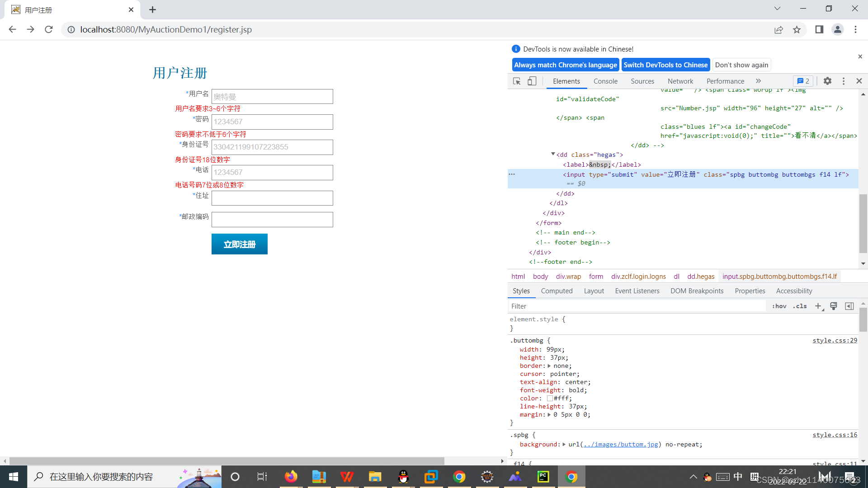Click the close DevTools panel icon
The height and width of the screenshot is (488, 868).
tap(859, 80)
